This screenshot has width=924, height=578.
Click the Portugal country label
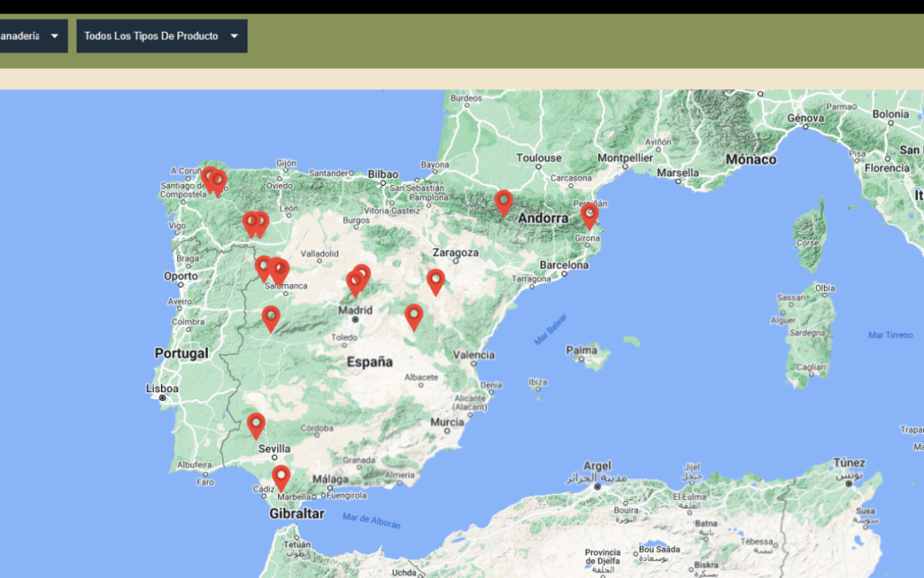tap(181, 354)
